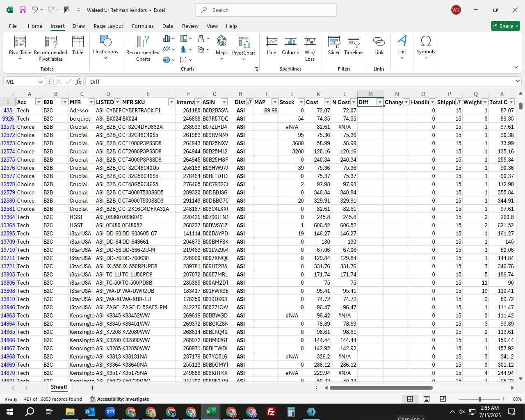Insert a Slicer filter
525x420 pixels.
[x=334, y=46]
